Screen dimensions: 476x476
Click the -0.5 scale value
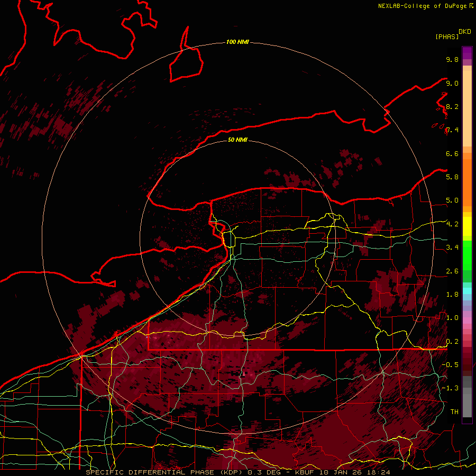coord(450,365)
